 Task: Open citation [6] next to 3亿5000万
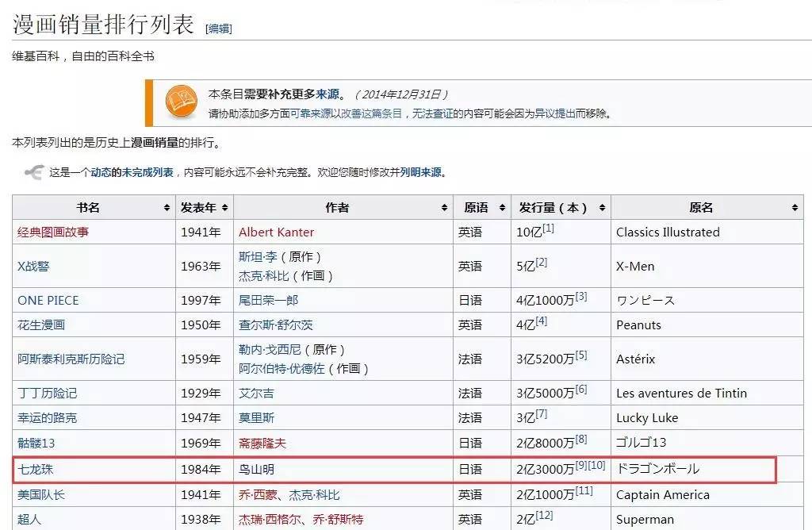pos(581,389)
